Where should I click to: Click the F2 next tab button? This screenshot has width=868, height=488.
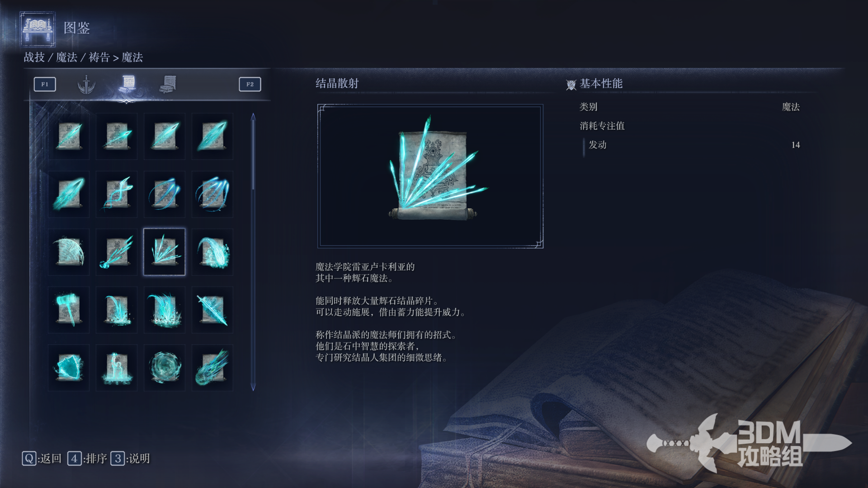coord(250,84)
